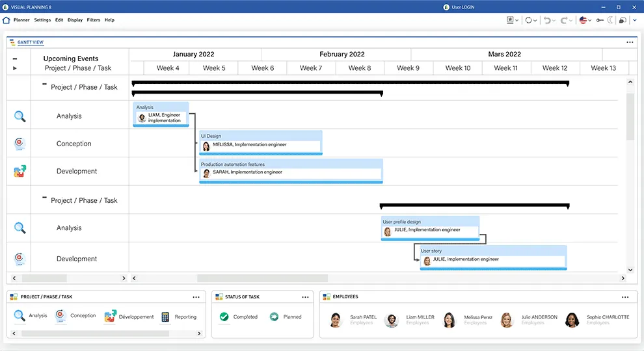Open the Filters menu
The height and width of the screenshot is (351, 644).
(x=94, y=20)
